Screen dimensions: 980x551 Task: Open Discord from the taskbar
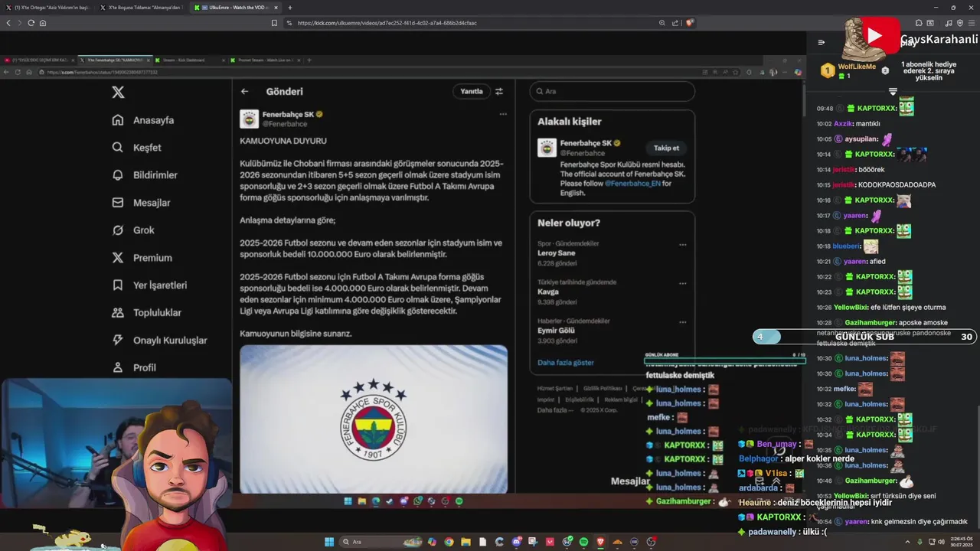516,542
